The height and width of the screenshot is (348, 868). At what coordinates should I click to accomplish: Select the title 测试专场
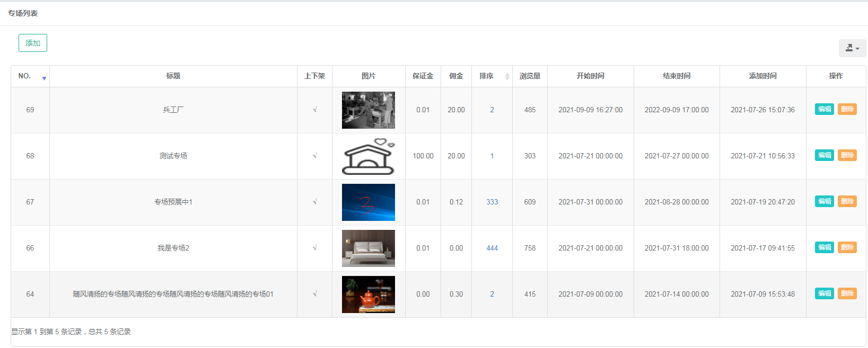173,156
